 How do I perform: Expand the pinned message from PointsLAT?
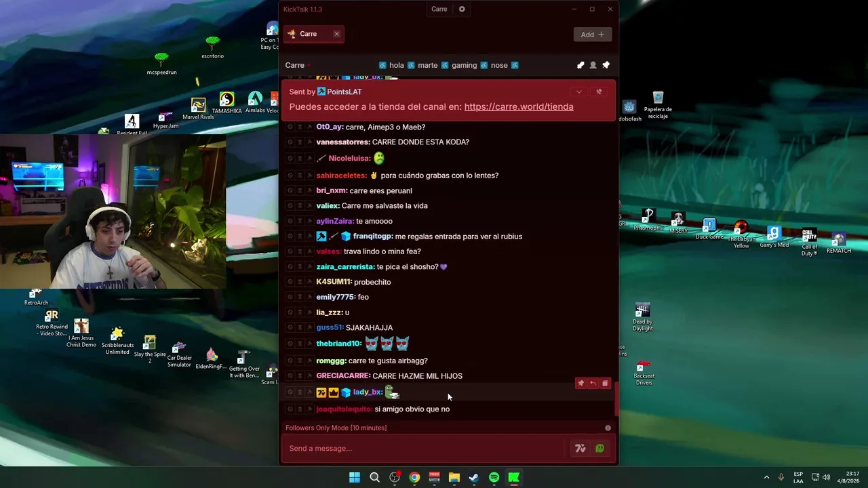pyautogui.click(x=578, y=91)
